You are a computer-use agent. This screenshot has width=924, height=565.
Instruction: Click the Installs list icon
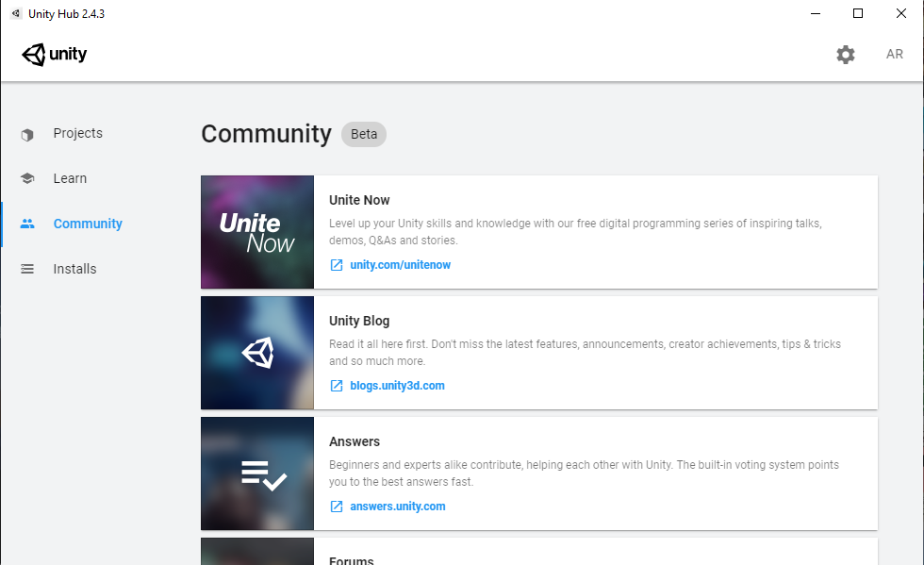pos(27,269)
